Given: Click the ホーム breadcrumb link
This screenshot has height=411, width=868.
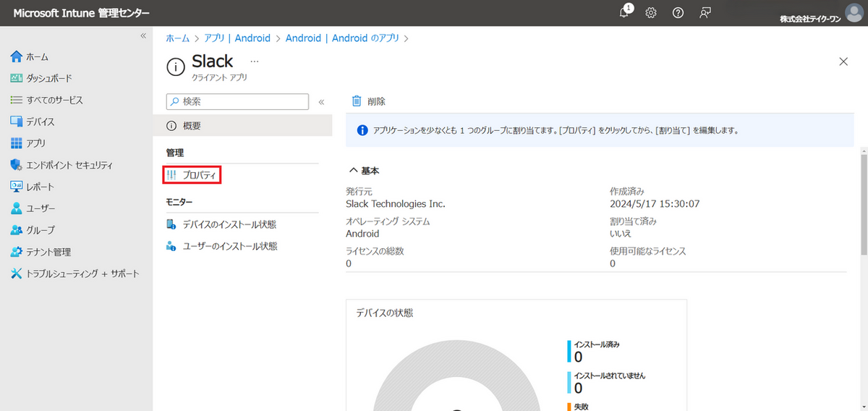Looking at the screenshot, I should pos(177,38).
